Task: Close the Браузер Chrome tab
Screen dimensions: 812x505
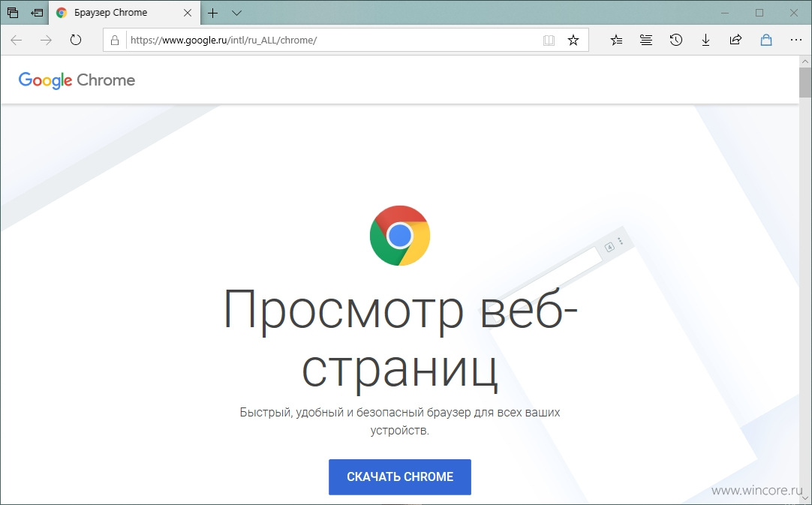Action: 188,13
